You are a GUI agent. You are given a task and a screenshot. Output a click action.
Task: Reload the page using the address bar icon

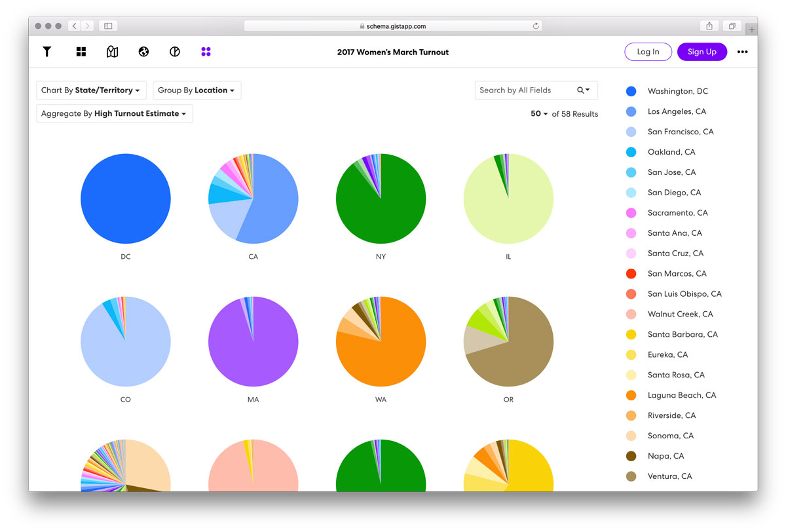click(536, 26)
